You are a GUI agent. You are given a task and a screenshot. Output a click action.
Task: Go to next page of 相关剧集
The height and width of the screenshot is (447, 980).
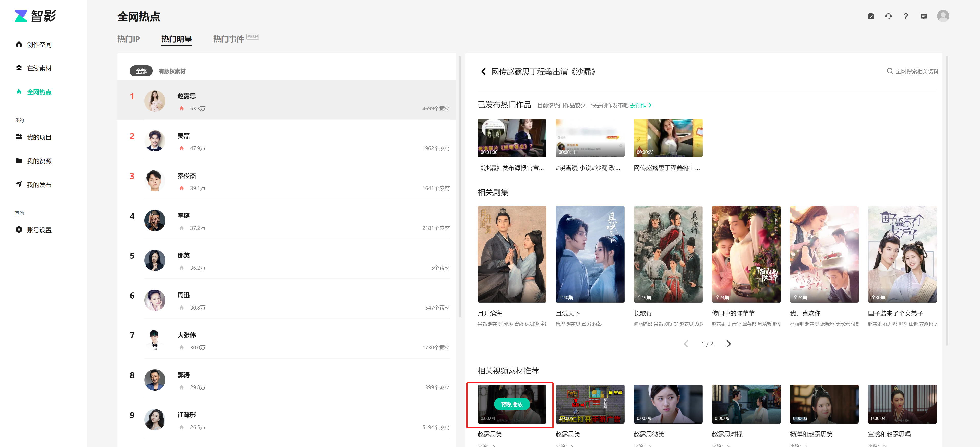click(x=728, y=344)
